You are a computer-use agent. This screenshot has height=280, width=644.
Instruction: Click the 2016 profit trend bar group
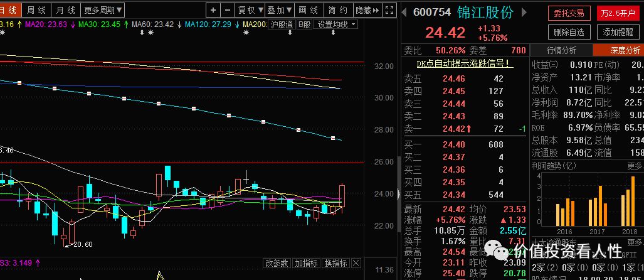click(x=565, y=212)
